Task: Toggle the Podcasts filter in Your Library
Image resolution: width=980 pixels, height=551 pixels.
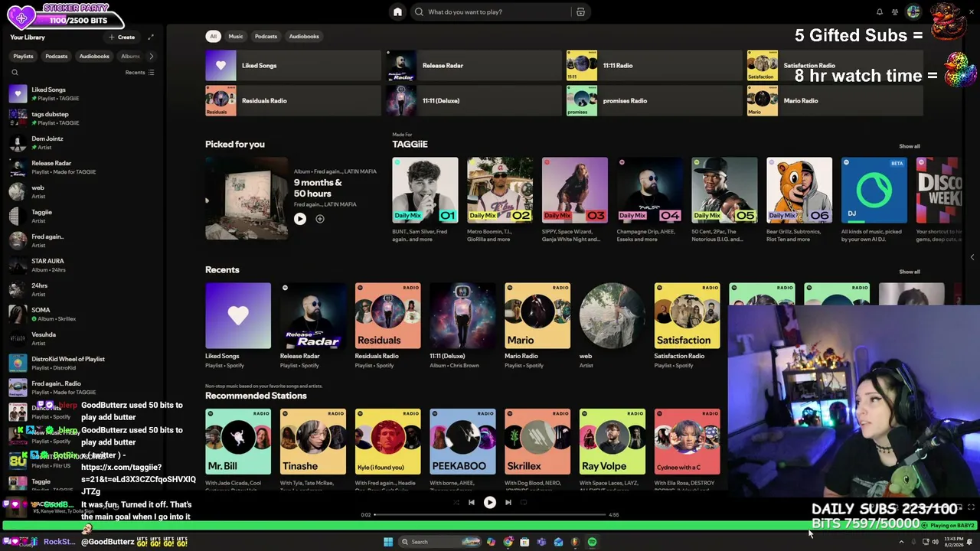Action: 56,56
